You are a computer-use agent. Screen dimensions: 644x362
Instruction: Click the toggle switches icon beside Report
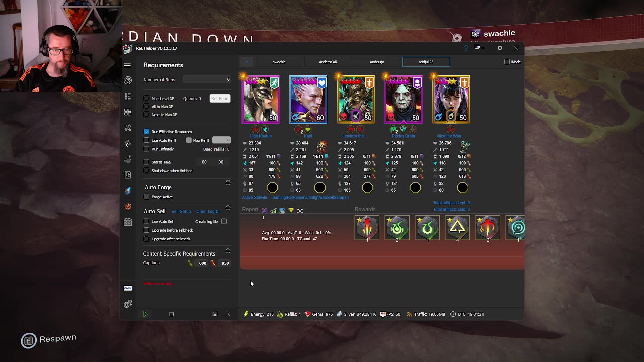point(282,211)
